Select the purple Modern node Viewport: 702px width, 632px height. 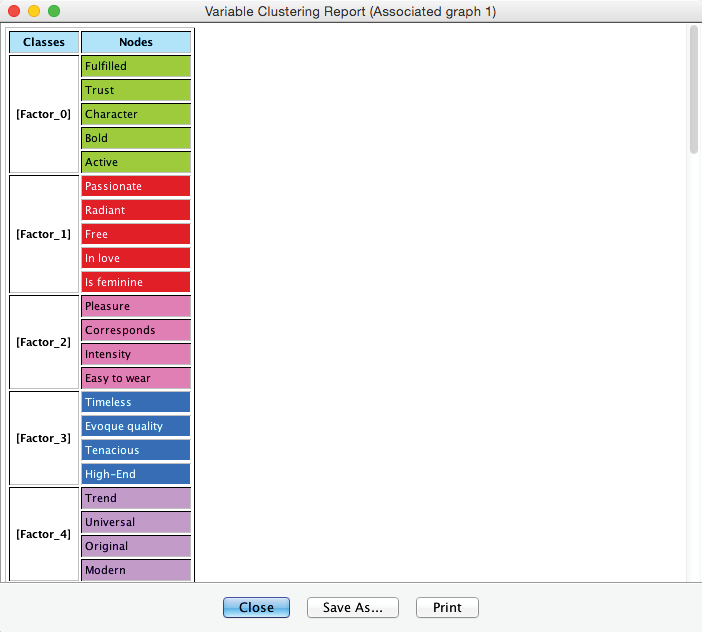click(136, 570)
